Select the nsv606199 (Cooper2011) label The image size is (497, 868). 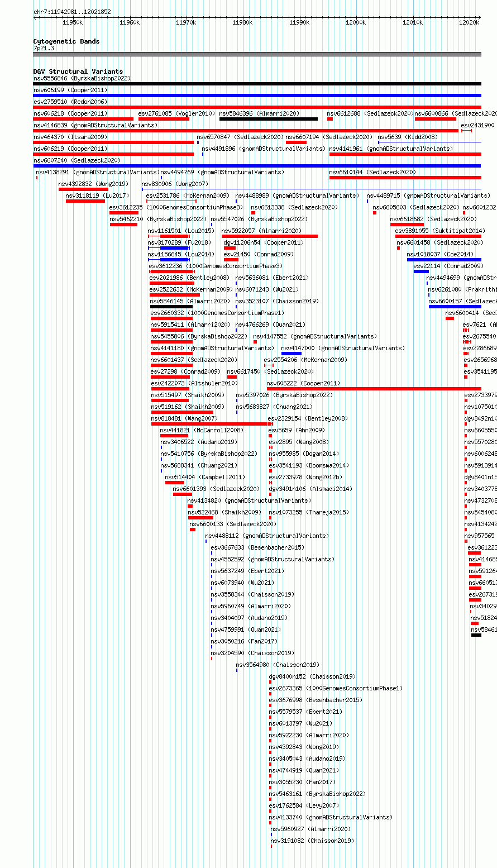coord(70,90)
